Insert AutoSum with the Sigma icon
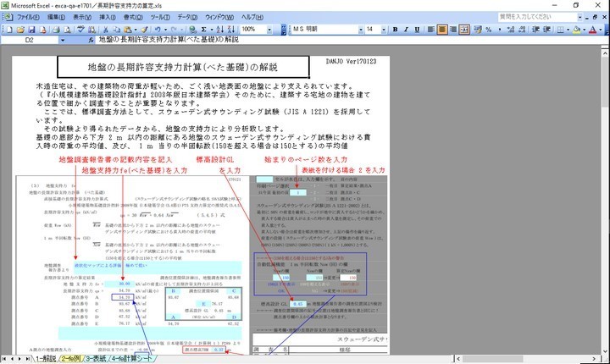 pyautogui.click(x=204, y=30)
